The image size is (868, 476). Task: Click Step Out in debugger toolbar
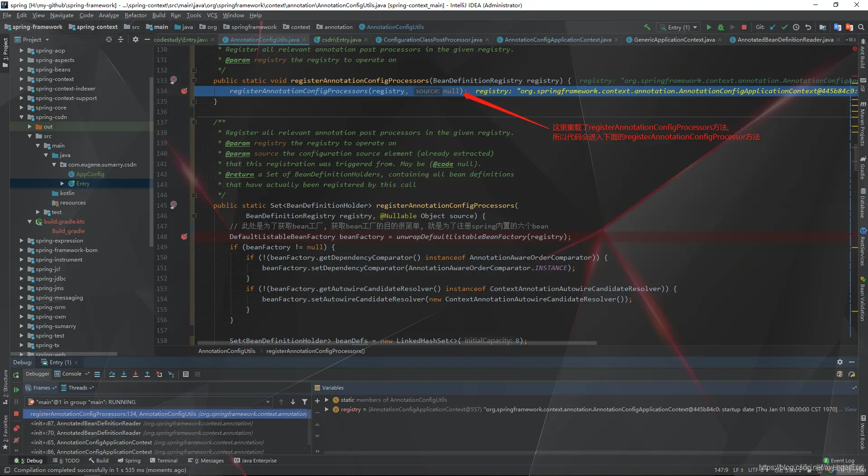(147, 374)
